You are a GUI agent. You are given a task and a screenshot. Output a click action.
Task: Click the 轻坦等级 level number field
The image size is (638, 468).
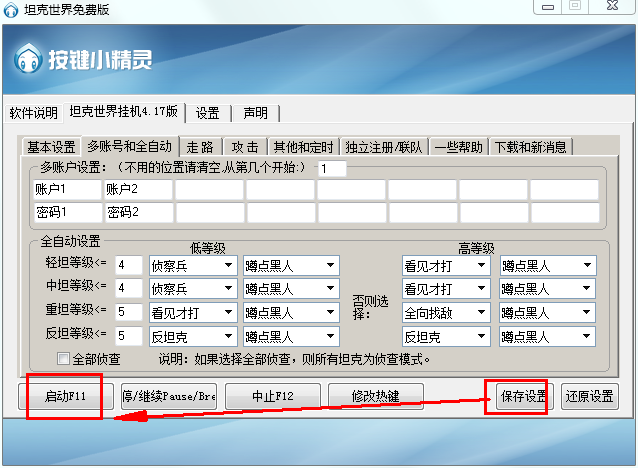(129, 265)
